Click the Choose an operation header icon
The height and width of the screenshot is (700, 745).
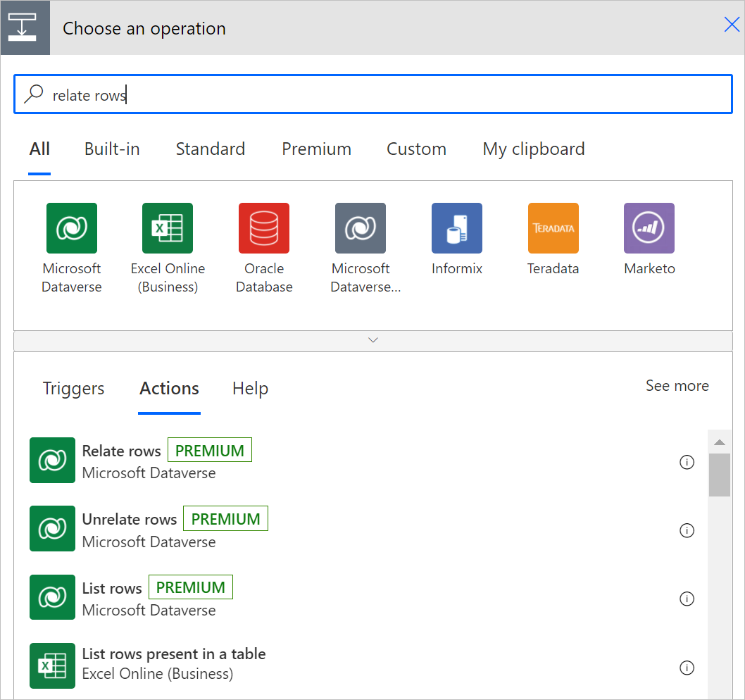25,27
